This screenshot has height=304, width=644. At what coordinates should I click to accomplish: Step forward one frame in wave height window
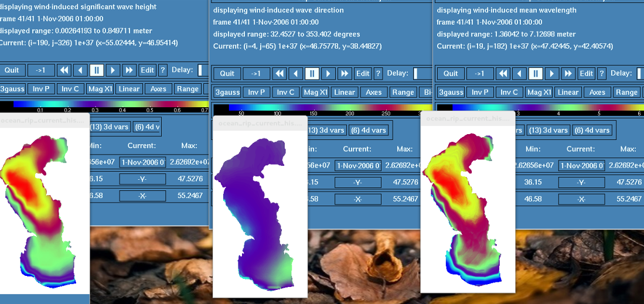click(x=113, y=70)
